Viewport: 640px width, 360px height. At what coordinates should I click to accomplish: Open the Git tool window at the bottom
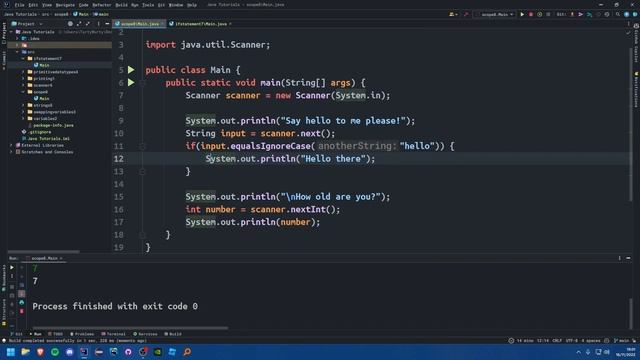click(17, 334)
